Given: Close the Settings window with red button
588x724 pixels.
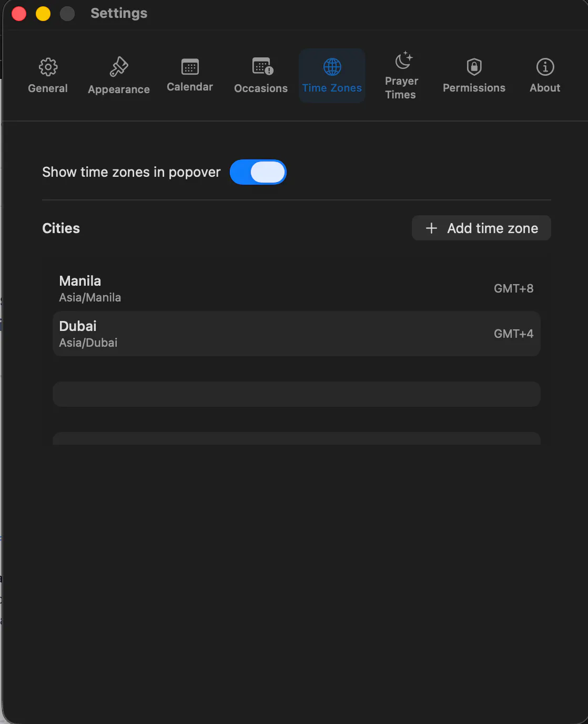Looking at the screenshot, I should [19, 14].
